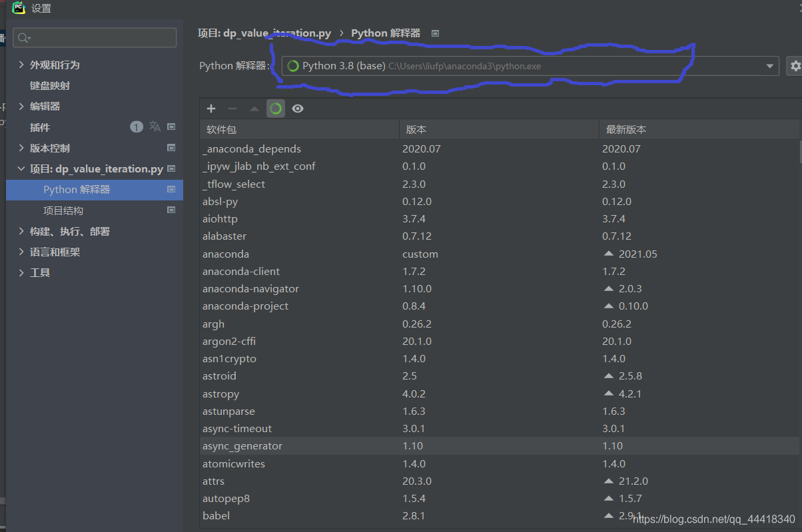Click the breadcrumb Python 解释器 label

coord(386,33)
